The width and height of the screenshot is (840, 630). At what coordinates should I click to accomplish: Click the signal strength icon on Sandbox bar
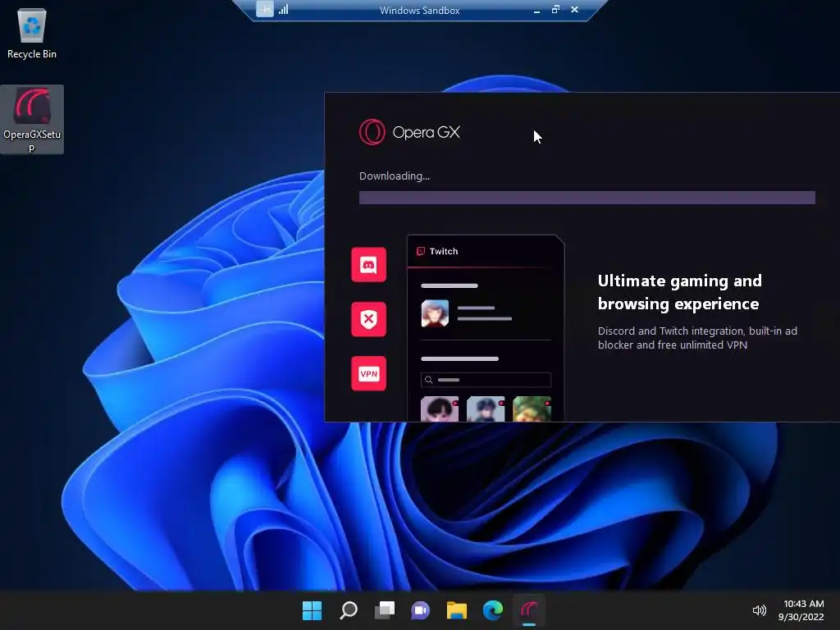[x=283, y=9]
